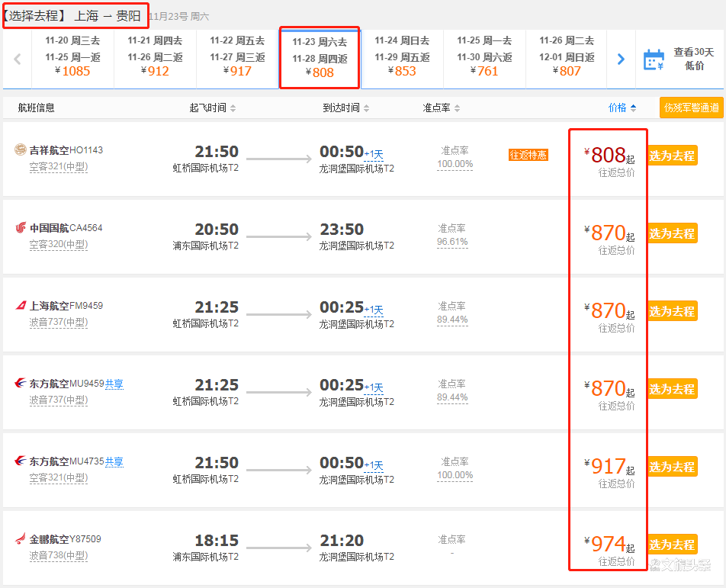Sort flights by punctuality rate (准点率)
726x588 pixels.
442,108
